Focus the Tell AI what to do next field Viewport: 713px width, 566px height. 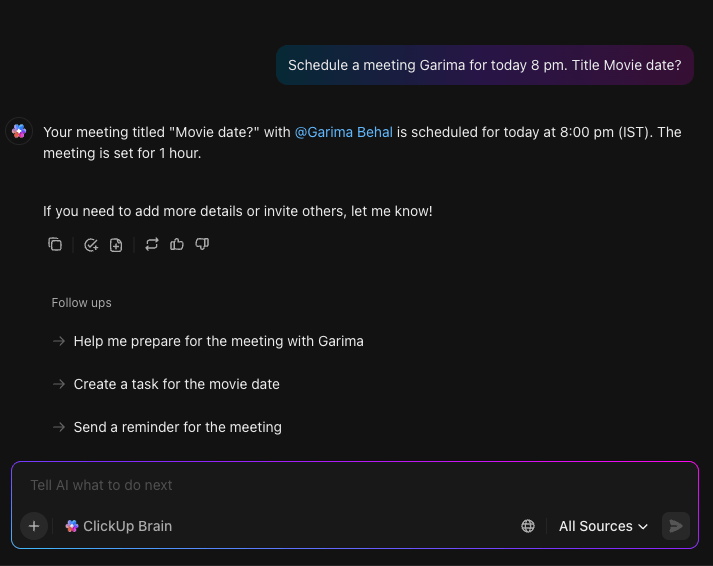pos(355,485)
